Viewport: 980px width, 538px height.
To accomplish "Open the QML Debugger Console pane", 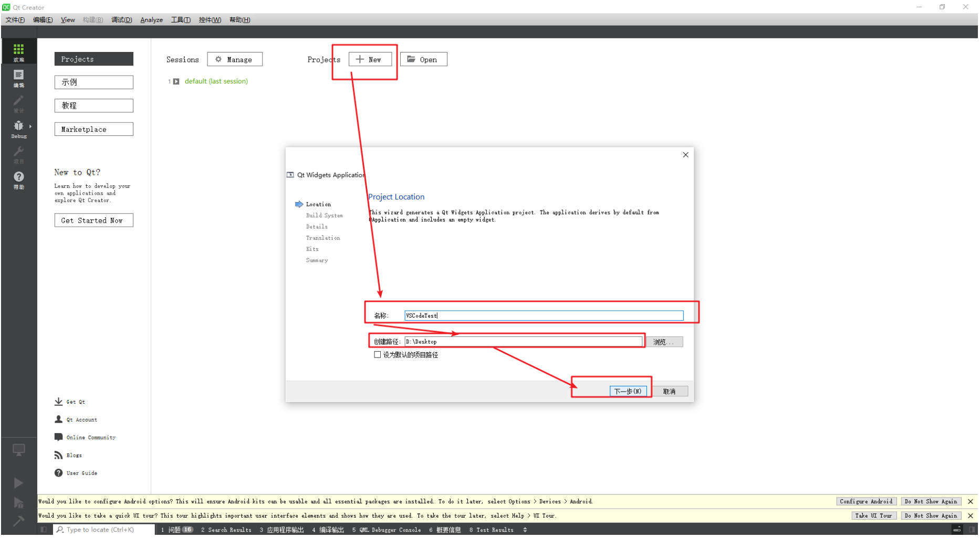I will coord(387,530).
